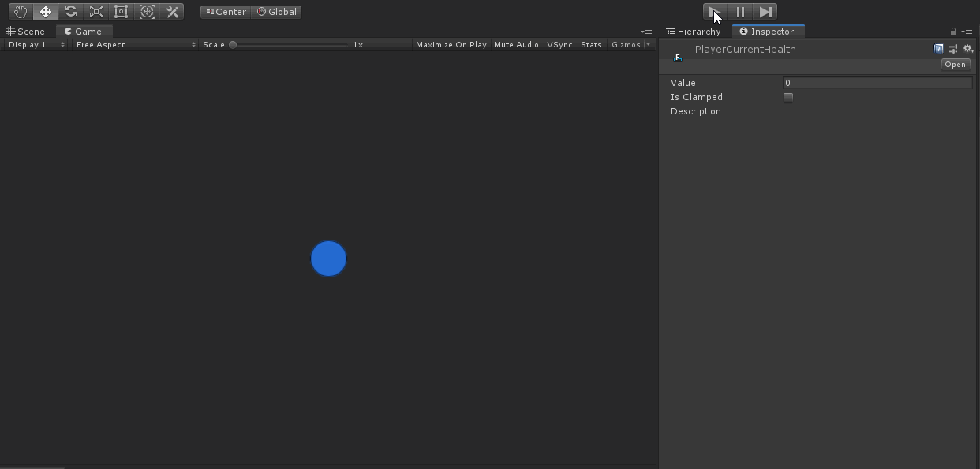Click the PlayerCurrentHealth asset icon
Viewport: 980px width, 469px height.
coord(677,57)
